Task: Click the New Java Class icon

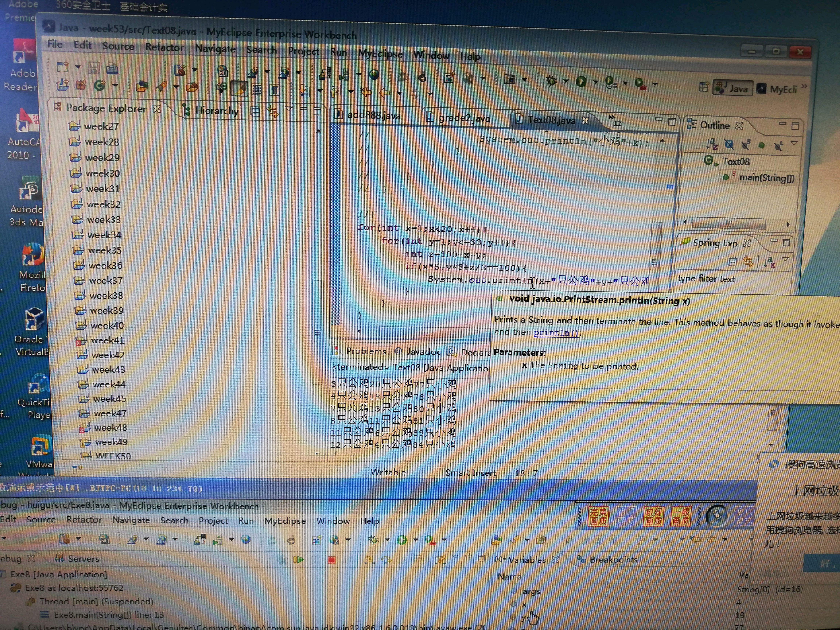Action: click(100, 86)
